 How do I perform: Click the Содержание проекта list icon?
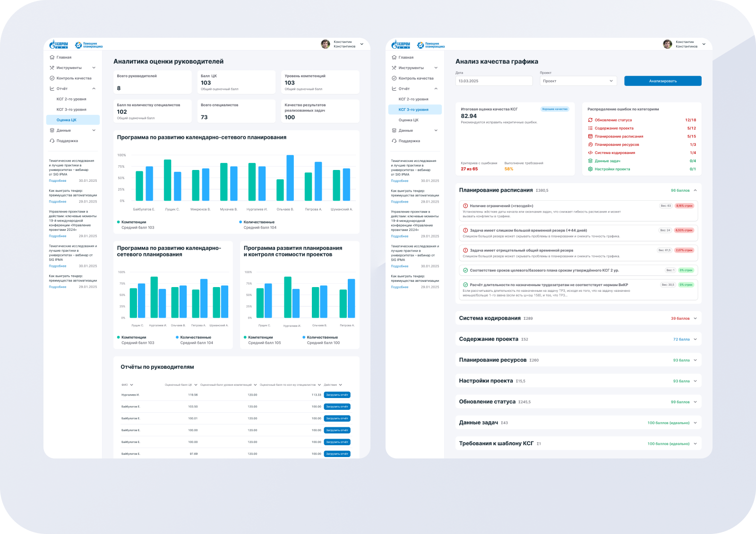pyautogui.click(x=590, y=128)
